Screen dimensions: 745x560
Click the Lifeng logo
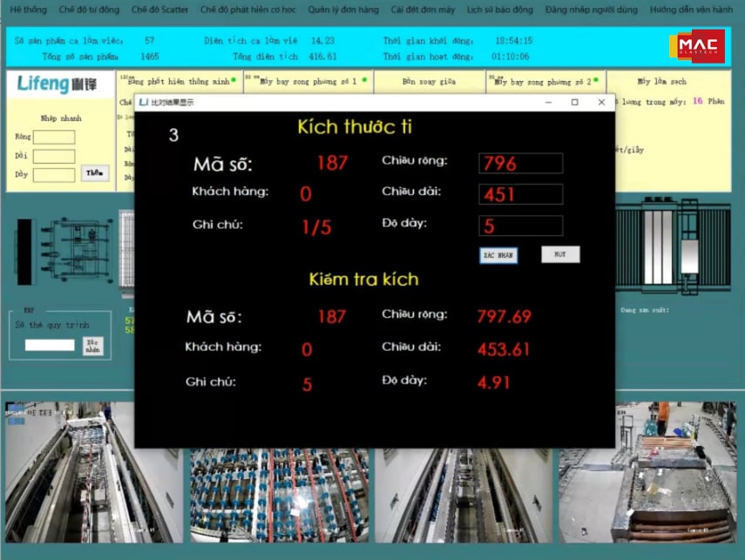point(57,84)
